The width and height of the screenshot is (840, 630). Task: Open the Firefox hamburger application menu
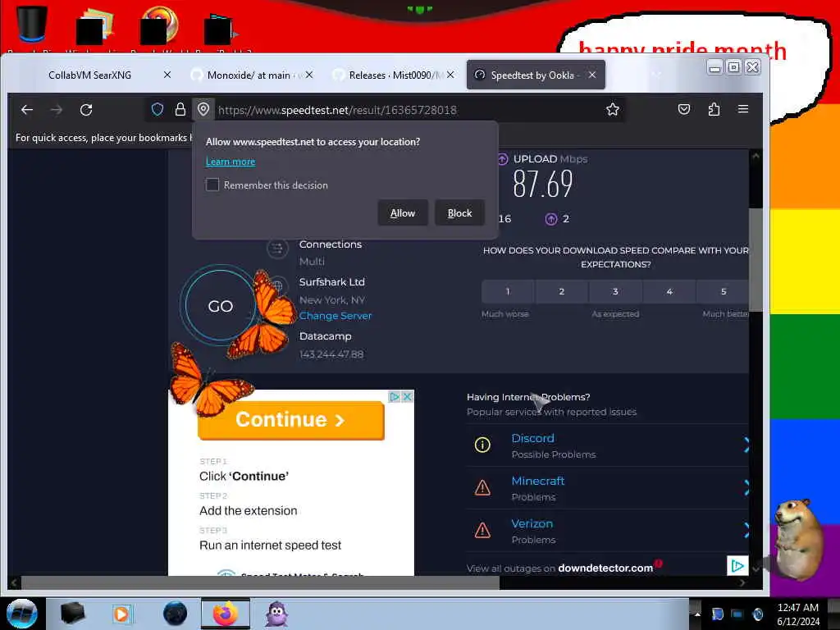pos(743,109)
